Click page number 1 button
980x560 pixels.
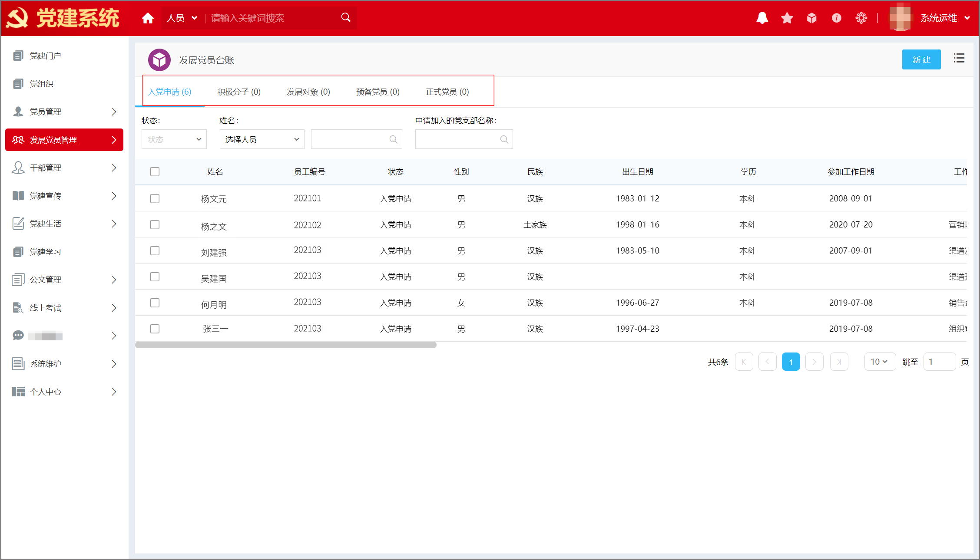791,362
